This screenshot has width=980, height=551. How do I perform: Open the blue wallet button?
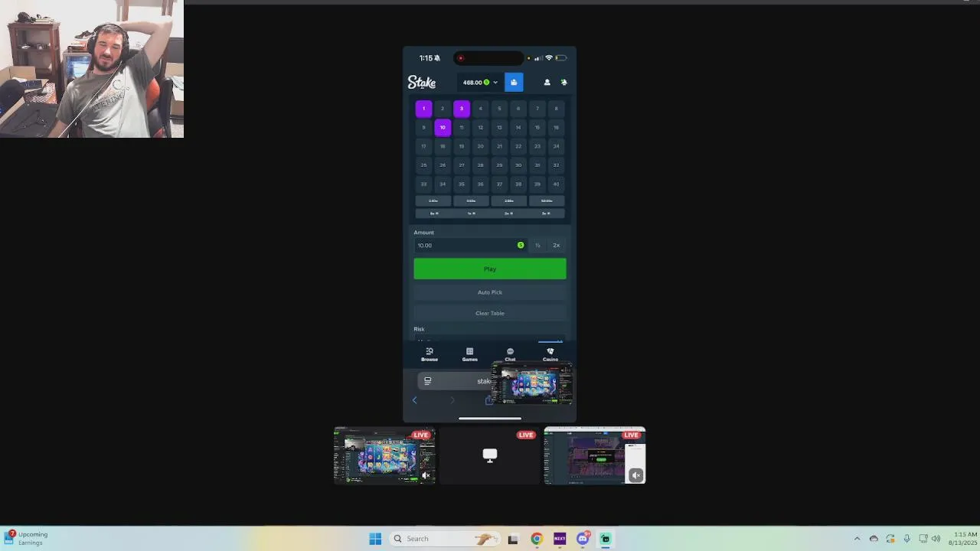(514, 82)
